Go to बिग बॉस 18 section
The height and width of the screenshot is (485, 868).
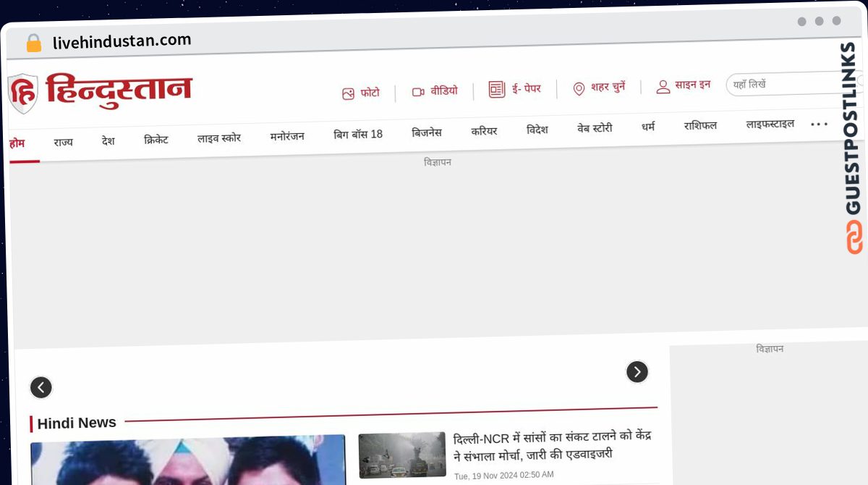pos(358,135)
